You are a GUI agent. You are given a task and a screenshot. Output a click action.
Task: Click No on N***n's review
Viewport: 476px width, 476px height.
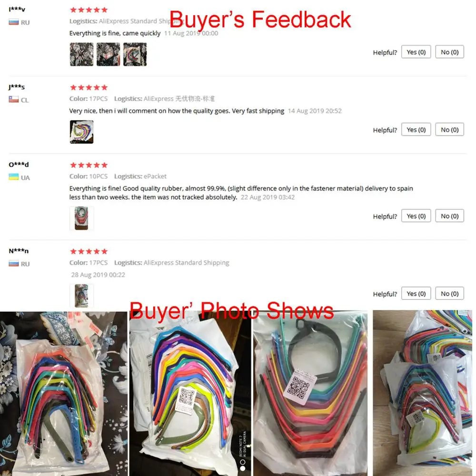click(x=449, y=294)
